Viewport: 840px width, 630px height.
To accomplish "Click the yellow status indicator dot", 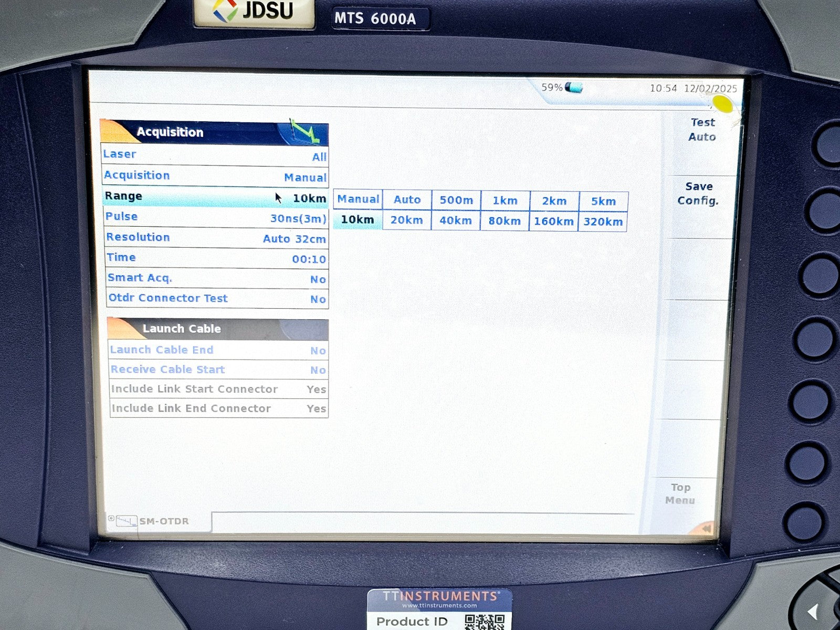I will [x=722, y=103].
